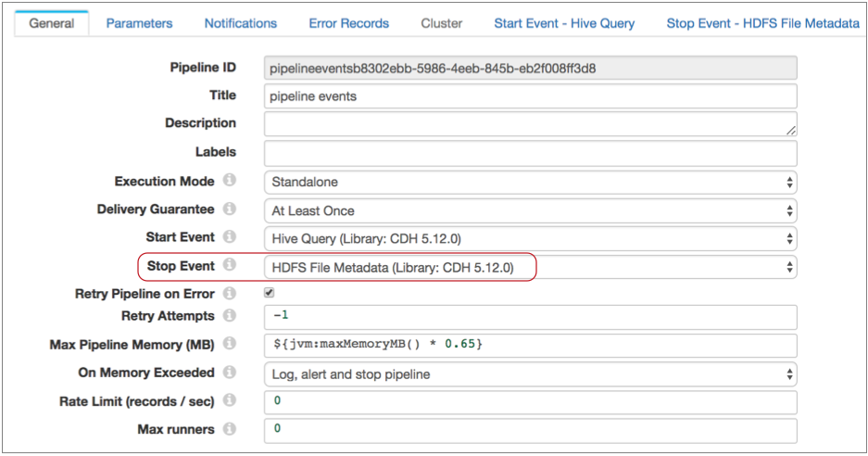
Task: Click info icon for Retry Pipeline on Error
Action: click(x=230, y=294)
